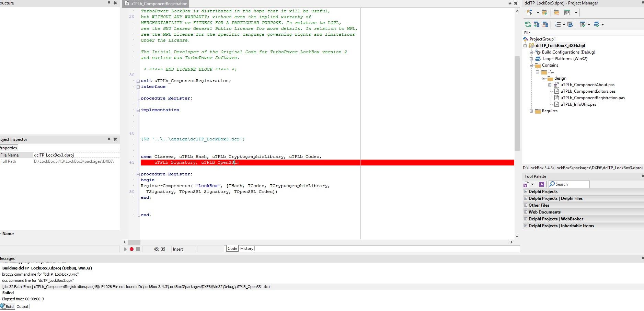Open the Tool Palette categories dropdown arrow
This screenshot has height=311, width=644.
click(532, 184)
